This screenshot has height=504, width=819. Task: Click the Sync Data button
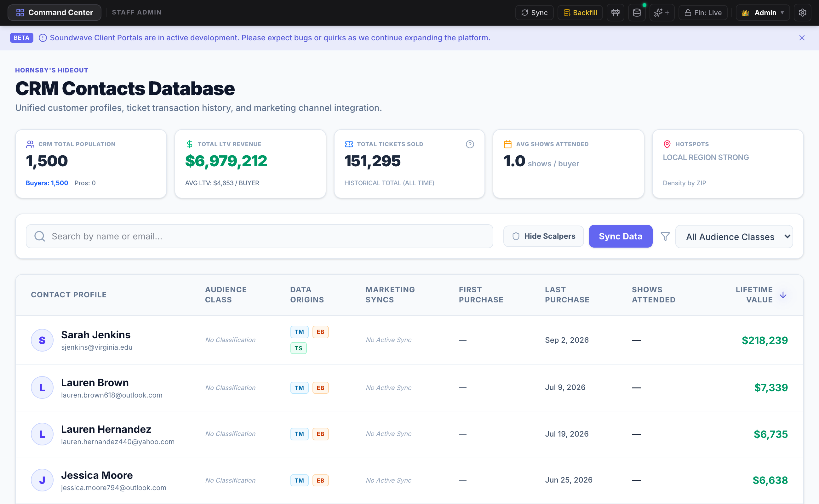click(x=620, y=236)
